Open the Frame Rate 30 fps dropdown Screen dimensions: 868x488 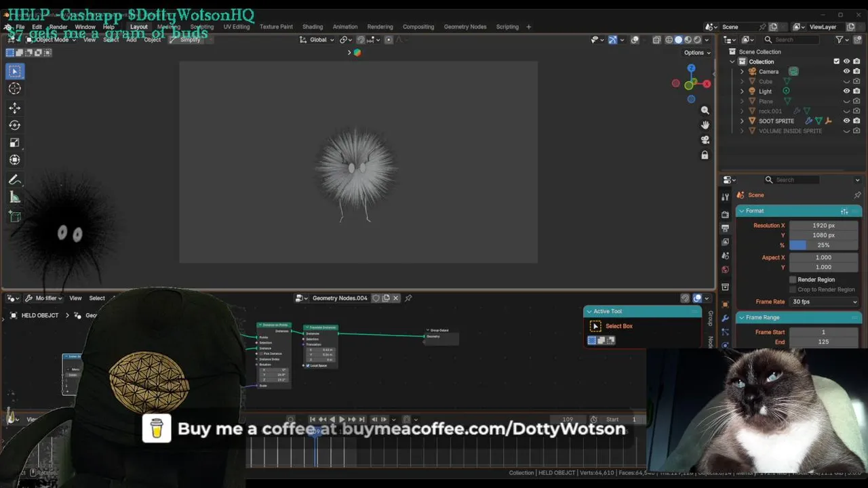pyautogui.click(x=825, y=302)
